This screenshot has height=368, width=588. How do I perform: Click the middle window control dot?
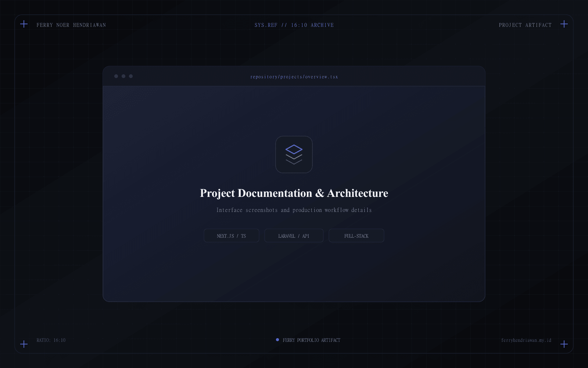tap(123, 76)
